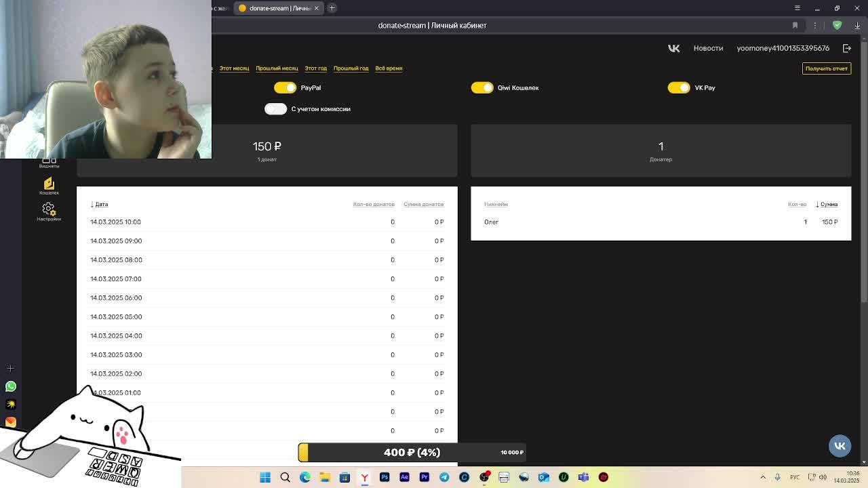The width and height of the screenshot is (868, 488).
Task: Click the address bar showing donate-stream
Action: pos(432,25)
